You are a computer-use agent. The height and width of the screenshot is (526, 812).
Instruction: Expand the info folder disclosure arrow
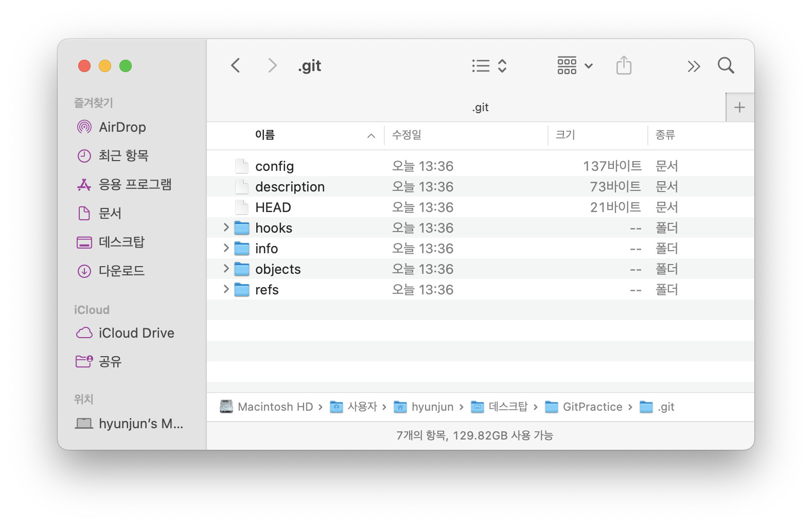pyautogui.click(x=226, y=248)
